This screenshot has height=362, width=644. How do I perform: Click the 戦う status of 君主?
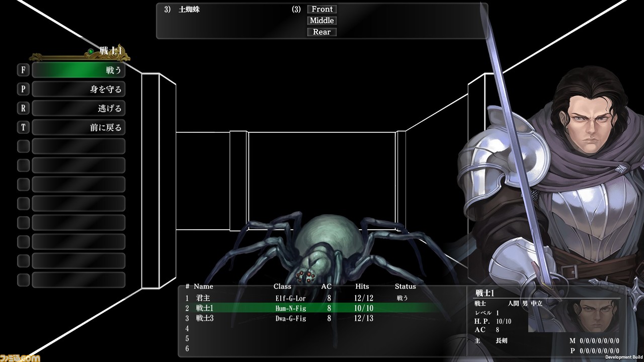tap(403, 298)
